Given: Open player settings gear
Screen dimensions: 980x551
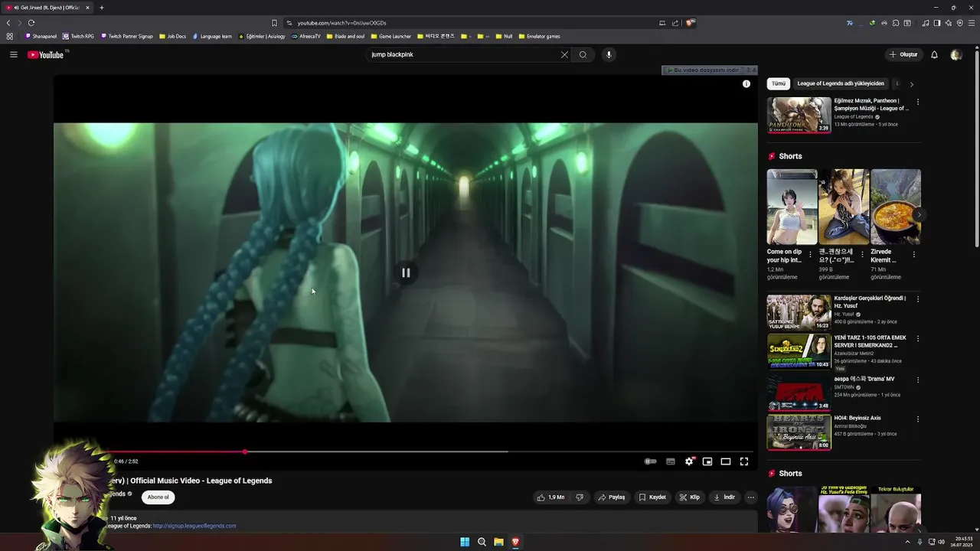Looking at the screenshot, I should coord(689,461).
